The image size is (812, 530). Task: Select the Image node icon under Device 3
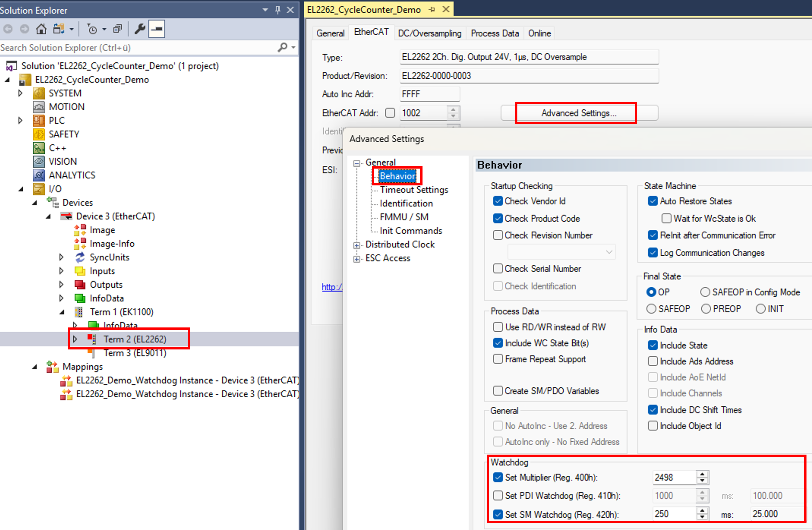(80, 229)
